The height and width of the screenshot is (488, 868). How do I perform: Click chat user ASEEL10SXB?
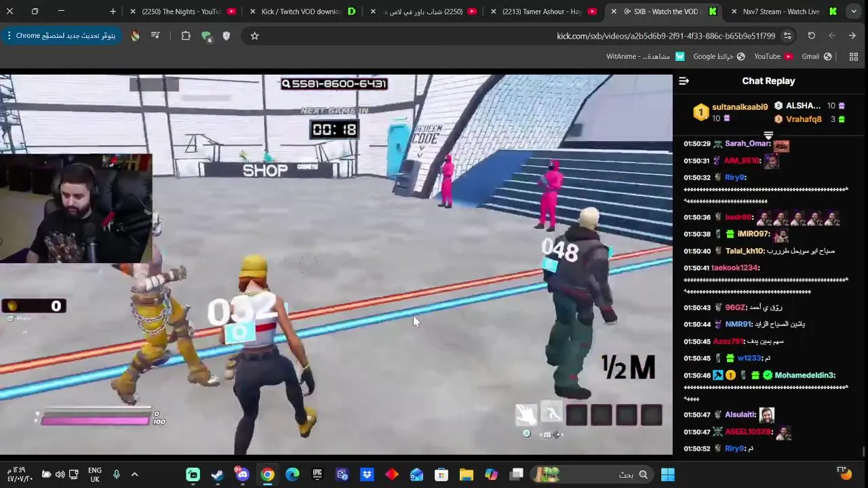748,432
